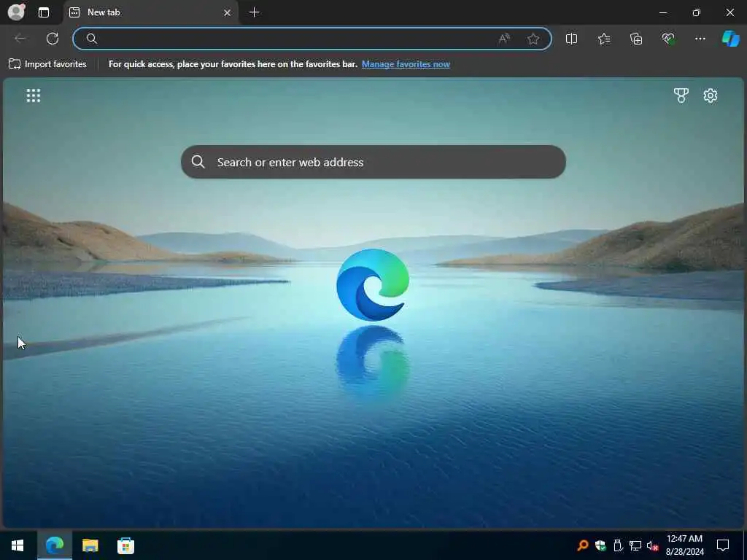Add this page to favorites star
Screen dimensions: 747x560
tap(533, 39)
